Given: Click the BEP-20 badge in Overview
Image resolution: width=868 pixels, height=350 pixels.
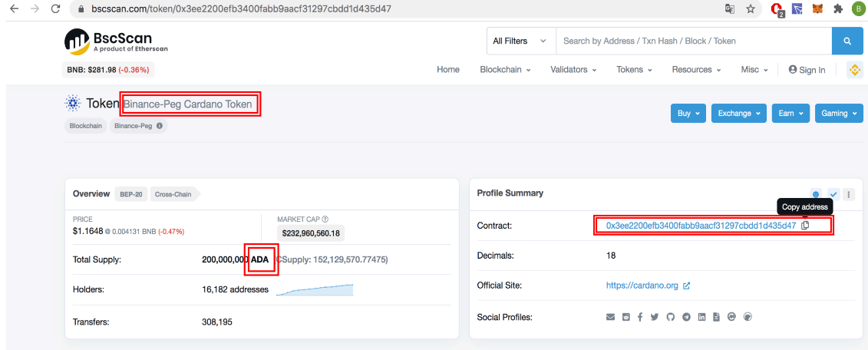Looking at the screenshot, I should [x=131, y=194].
